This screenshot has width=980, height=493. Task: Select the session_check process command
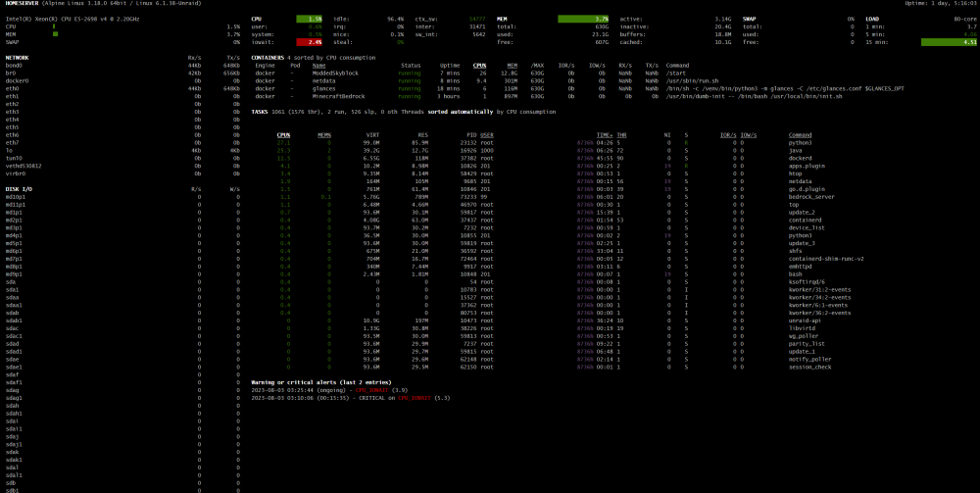811,367
